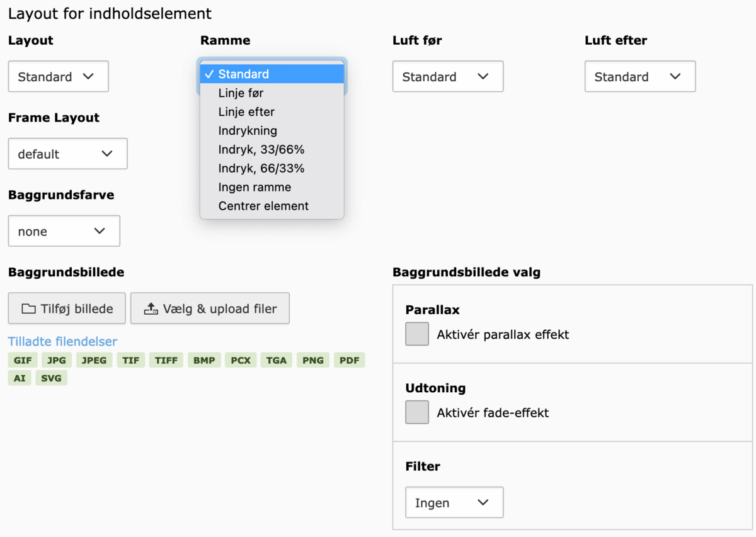Select the Indrykning option
Screen dimensions: 756x537
click(248, 131)
